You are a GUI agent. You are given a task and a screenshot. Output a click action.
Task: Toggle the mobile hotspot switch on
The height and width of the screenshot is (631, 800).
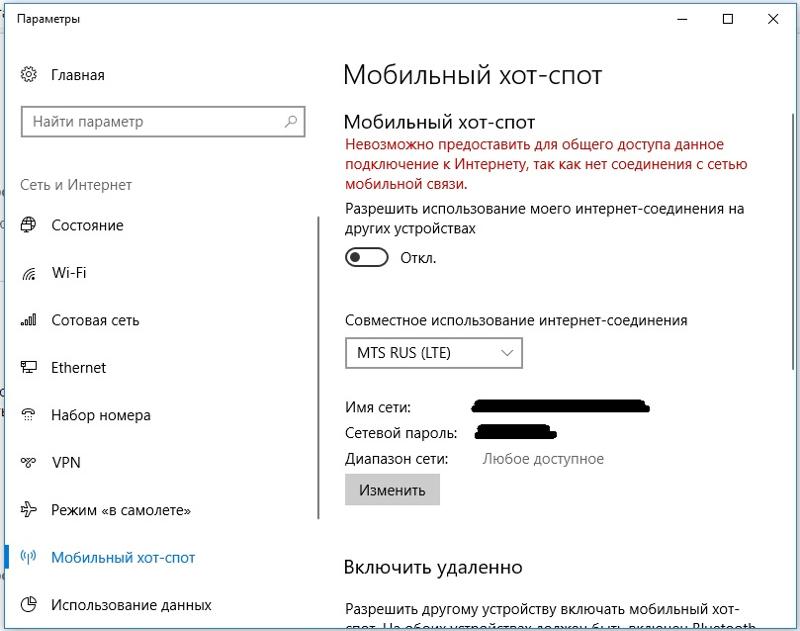tap(366, 258)
